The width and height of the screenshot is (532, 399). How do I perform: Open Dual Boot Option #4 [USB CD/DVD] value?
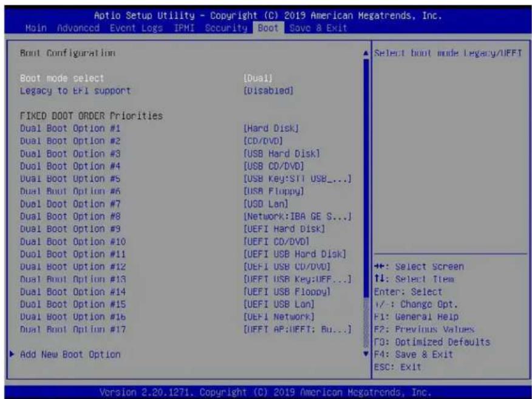coord(274,166)
